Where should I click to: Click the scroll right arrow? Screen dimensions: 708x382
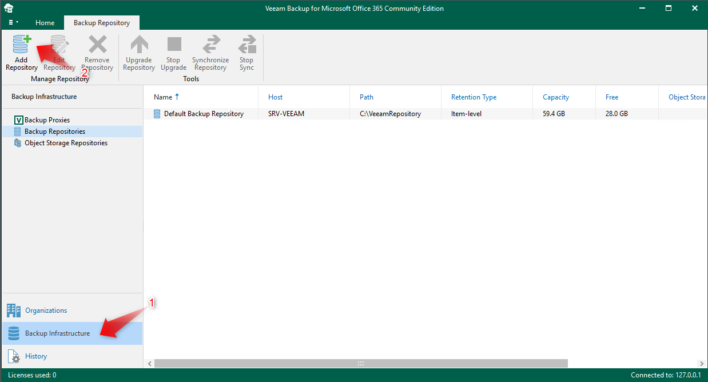pos(701,363)
